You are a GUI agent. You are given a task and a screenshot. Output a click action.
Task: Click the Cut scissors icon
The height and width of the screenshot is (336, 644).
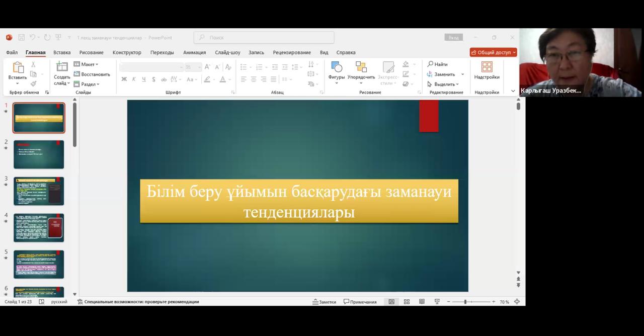point(33,64)
